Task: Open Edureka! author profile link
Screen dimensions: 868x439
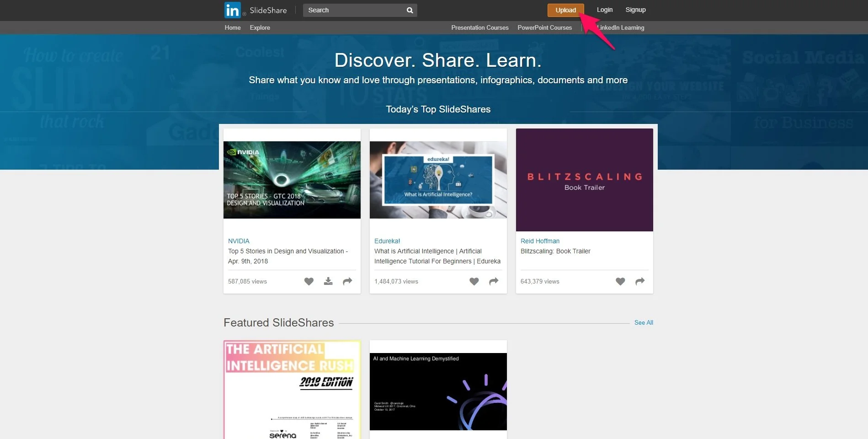Action: click(x=387, y=241)
